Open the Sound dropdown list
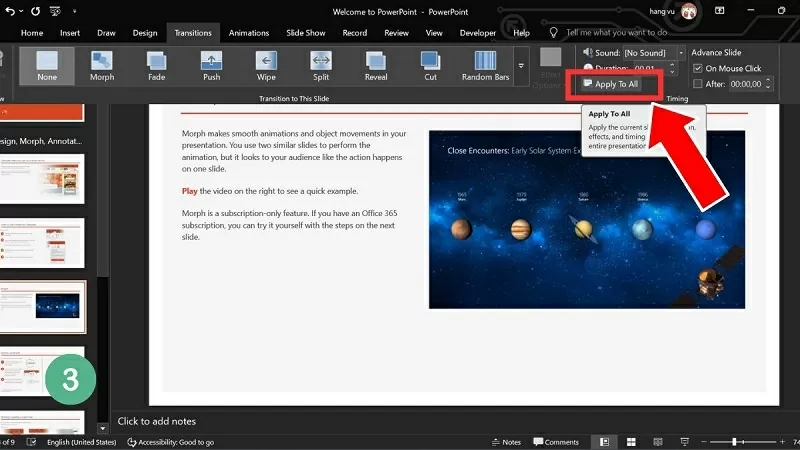The width and height of the screenshot is (800, 450). [x=680, y=51]
